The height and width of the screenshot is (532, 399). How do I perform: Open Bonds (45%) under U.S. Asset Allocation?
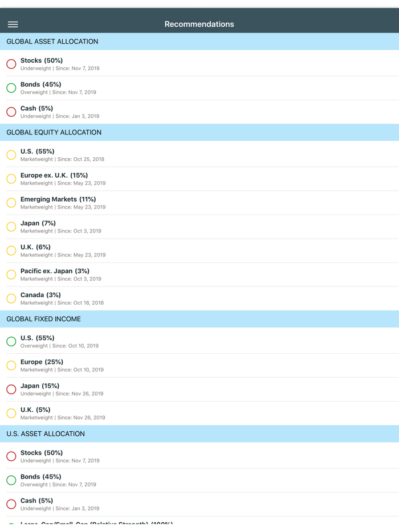click(199, 480)
